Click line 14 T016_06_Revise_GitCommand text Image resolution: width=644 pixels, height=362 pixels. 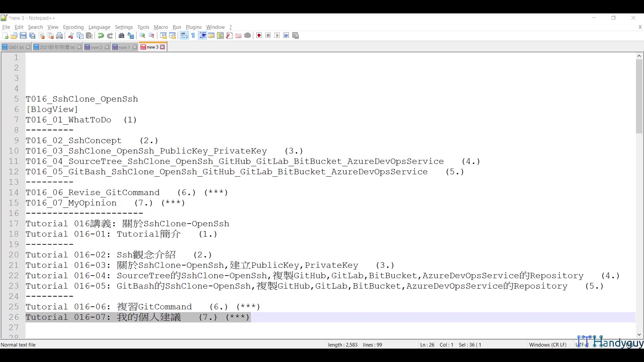[93, 192]
